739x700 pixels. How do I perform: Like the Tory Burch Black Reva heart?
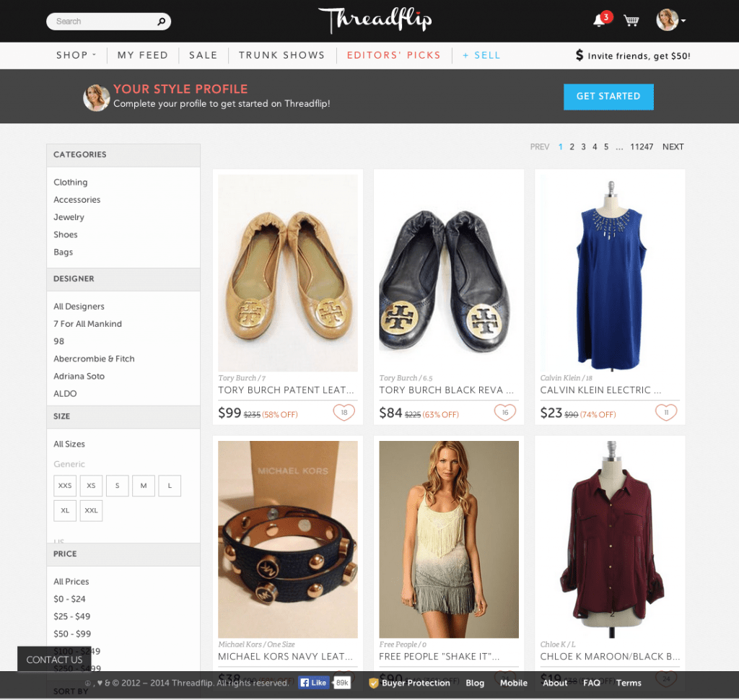(x=504, y=413)
